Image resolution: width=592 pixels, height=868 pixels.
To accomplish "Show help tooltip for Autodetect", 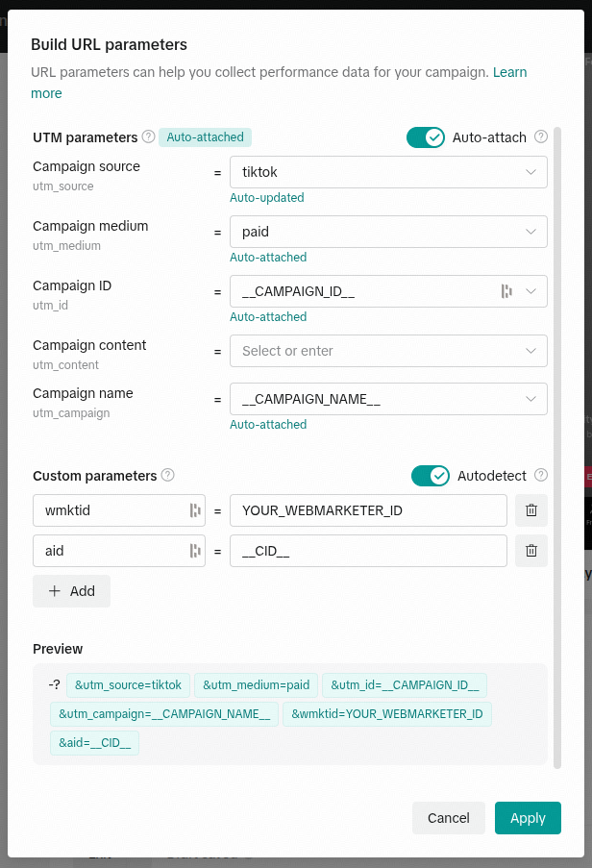I will coord(541,475).
